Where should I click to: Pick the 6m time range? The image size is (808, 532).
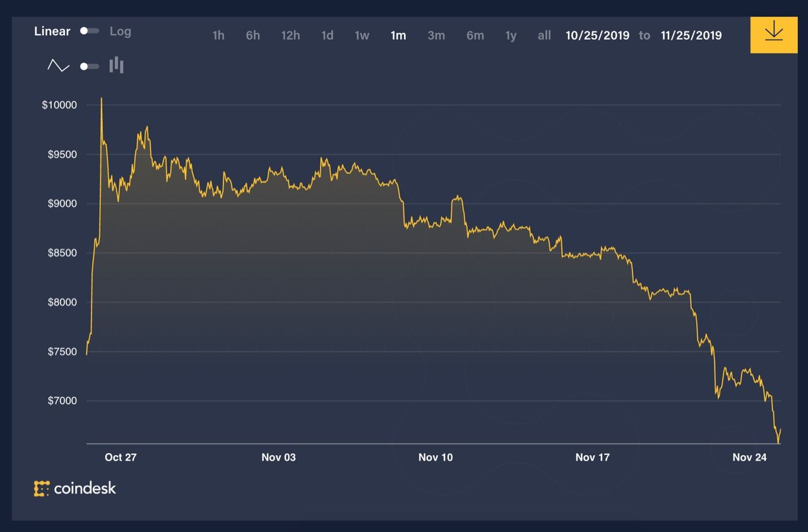pyautogui.click(x=475, y=35)
